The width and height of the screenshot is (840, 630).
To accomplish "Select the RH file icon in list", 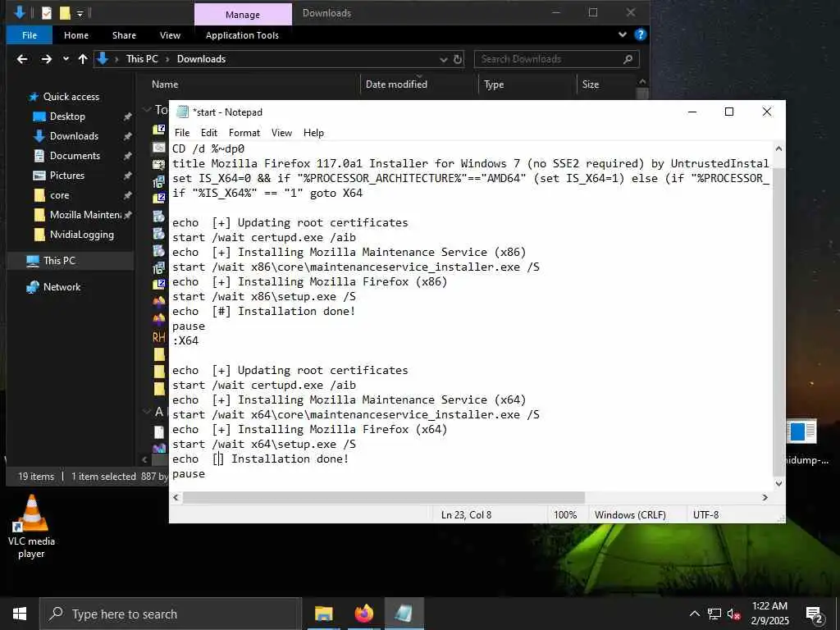I will click(159, 337).
